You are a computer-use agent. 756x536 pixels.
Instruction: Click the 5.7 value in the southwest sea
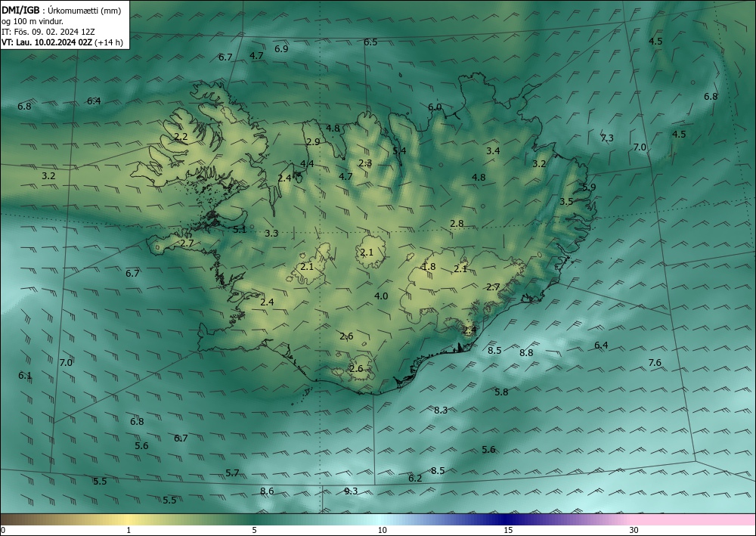[232, 472]
